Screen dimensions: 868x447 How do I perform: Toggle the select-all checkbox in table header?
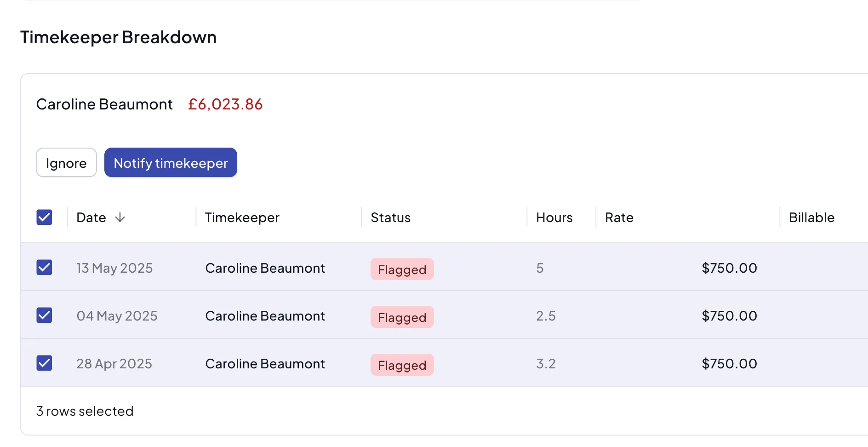[44, 217]
